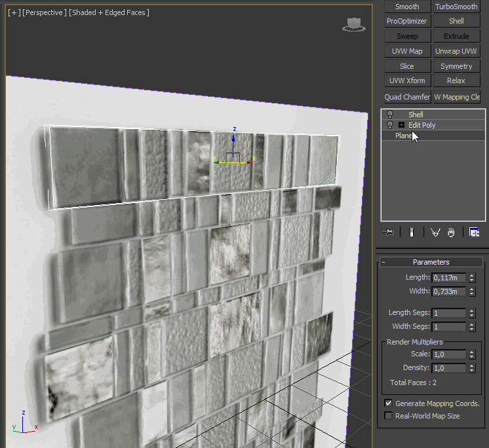
Task: Toggle Edit Poly modifier lightbulb
Action: [x=390, y=125]
